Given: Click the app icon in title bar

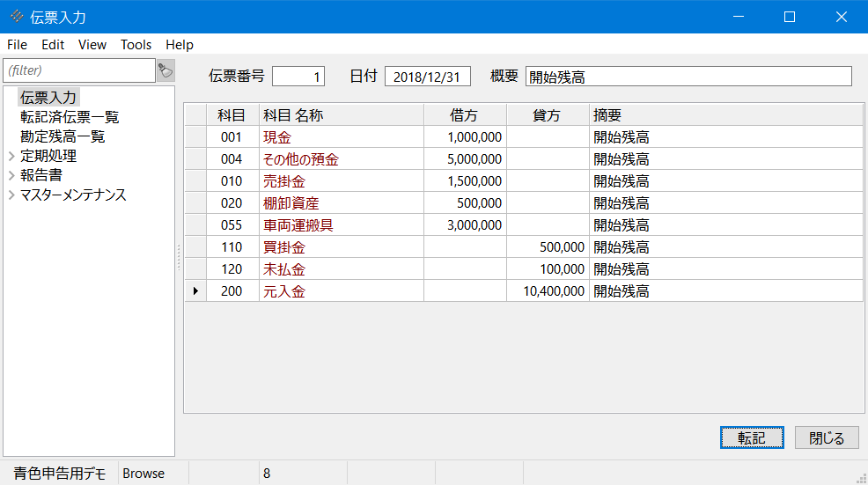Looking at the screenshot, I should click(17, 17).
